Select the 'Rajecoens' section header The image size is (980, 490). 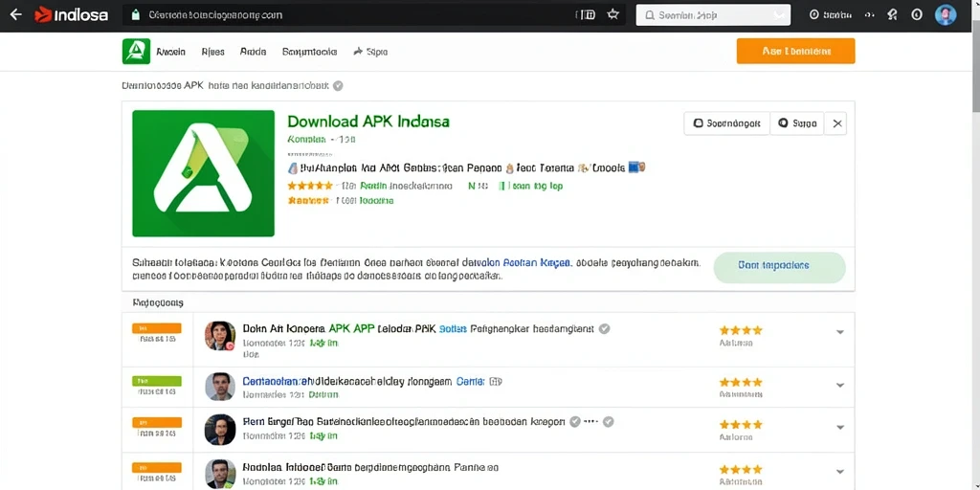point(158,302)
